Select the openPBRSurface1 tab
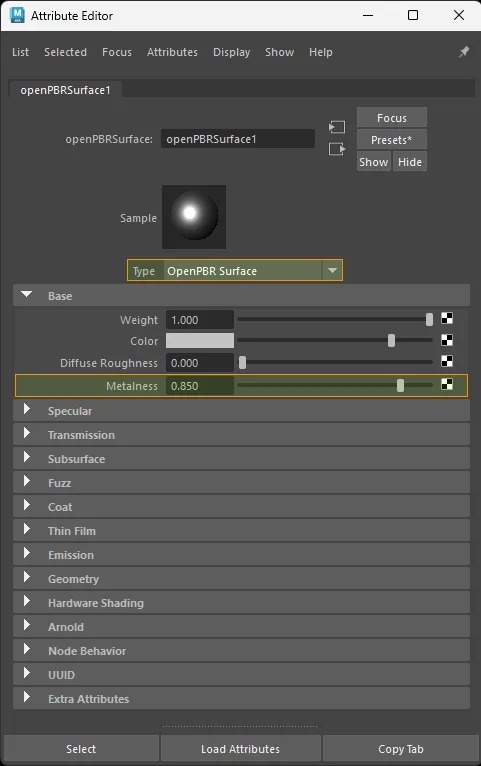The height and width of the screenshot is (766, 481). pyautogui.click(x=65, y=90)
